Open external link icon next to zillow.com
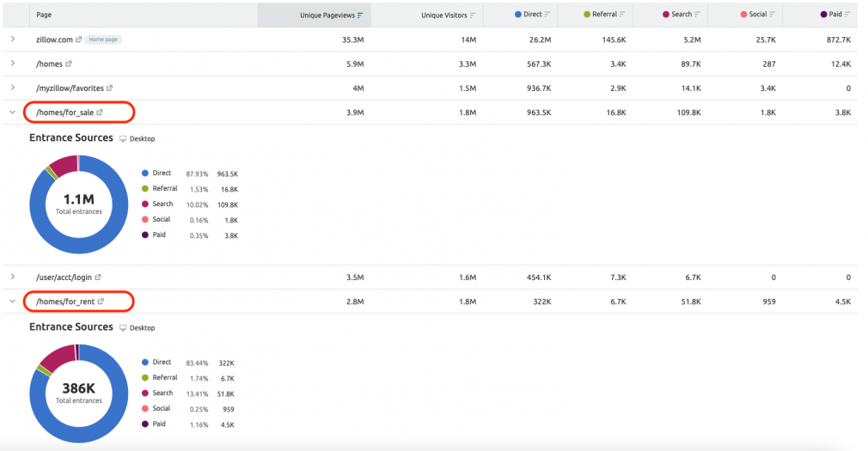 pos(79,40)
